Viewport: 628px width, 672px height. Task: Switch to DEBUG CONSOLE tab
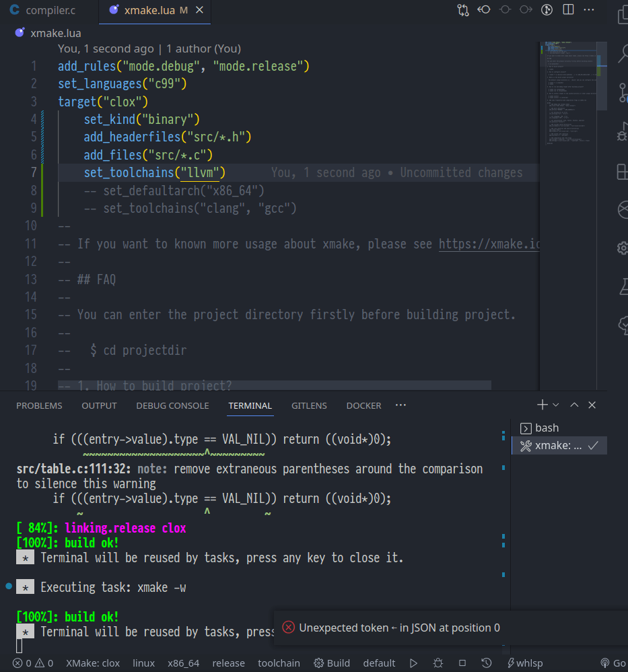point(172,405)
